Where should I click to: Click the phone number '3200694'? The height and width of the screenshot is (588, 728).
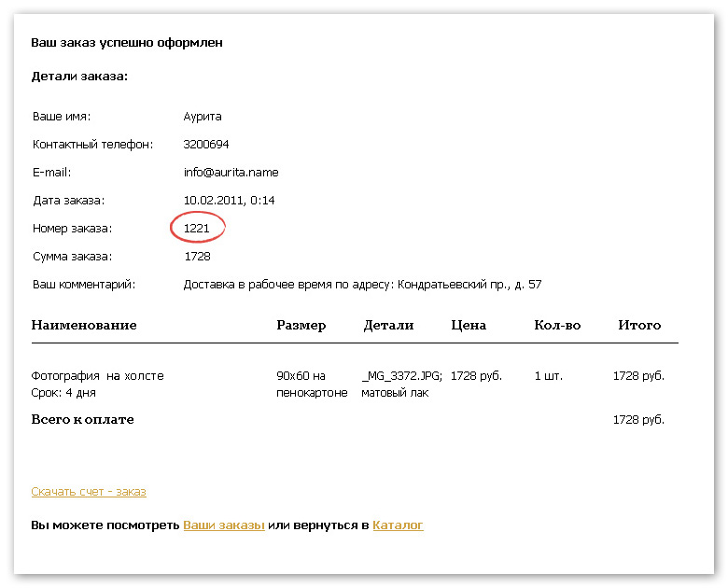pyautogui.click(x=206, y=145)
